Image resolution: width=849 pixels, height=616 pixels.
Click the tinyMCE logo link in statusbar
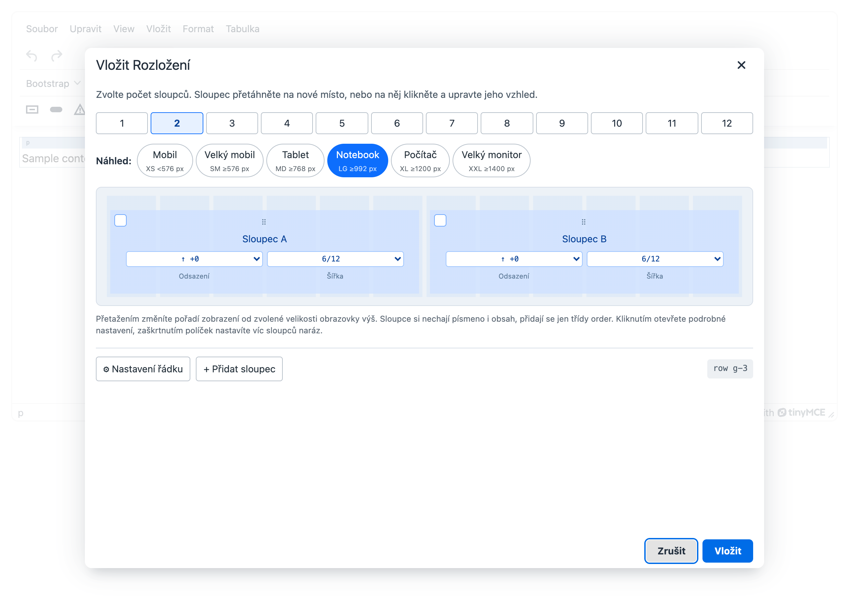pos(801,412)
